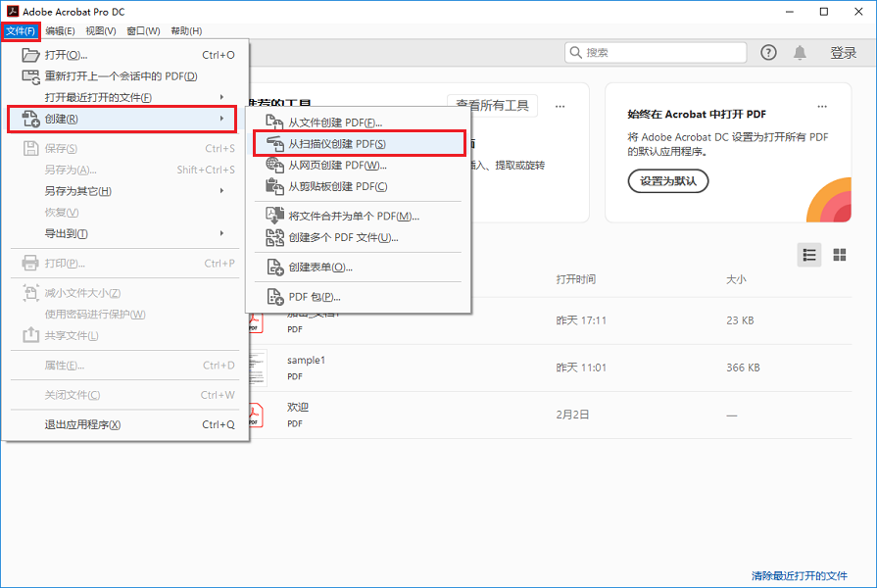Screen dimensions: 877x588
Task: Switch recent files to thumbnail grid view
Action: 839,255
